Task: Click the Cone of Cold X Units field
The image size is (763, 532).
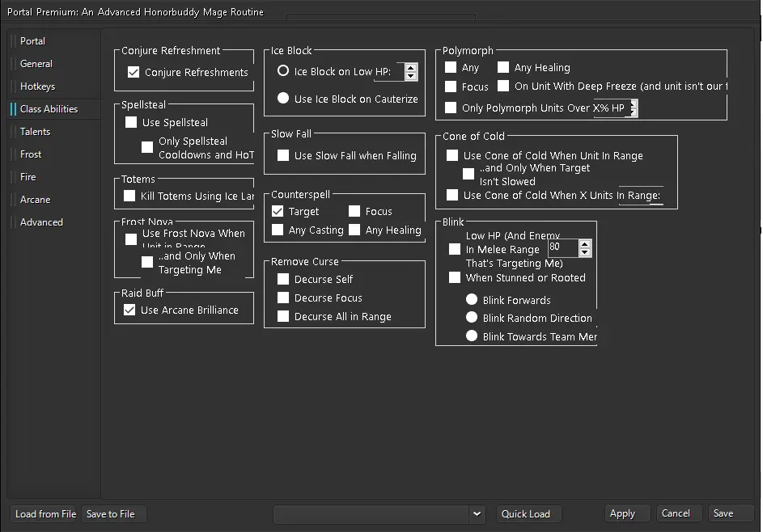Action: 641,195
